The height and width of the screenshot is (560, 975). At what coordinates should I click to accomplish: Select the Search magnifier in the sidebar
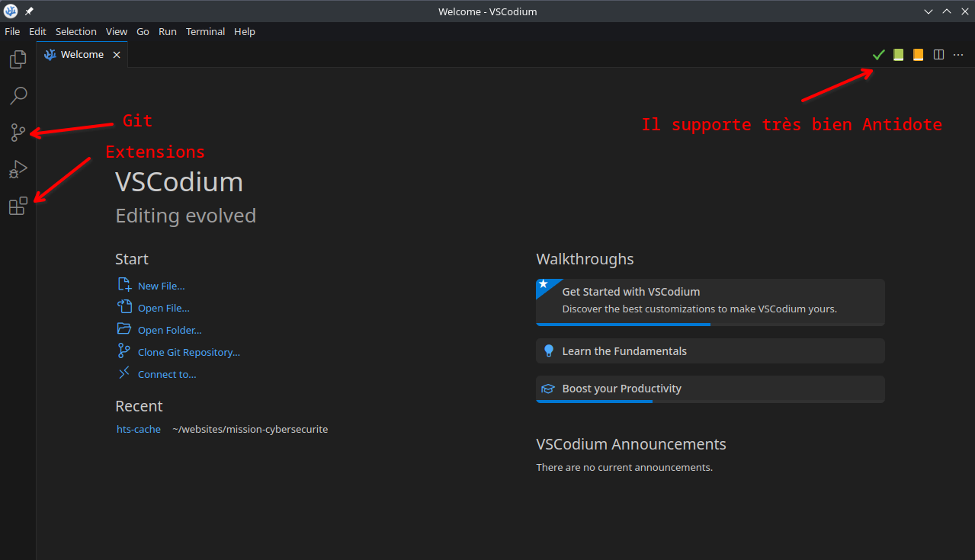[18, 95]
